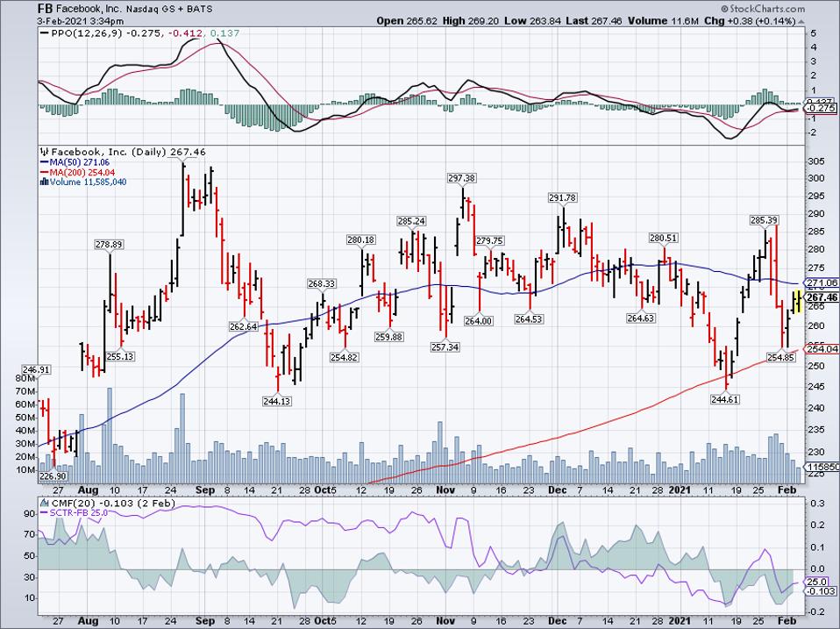The height and width of the screenshot is (629, 840).
Task: Select the Last 267.46 value in the header
Action: click(x=593, y=21)
